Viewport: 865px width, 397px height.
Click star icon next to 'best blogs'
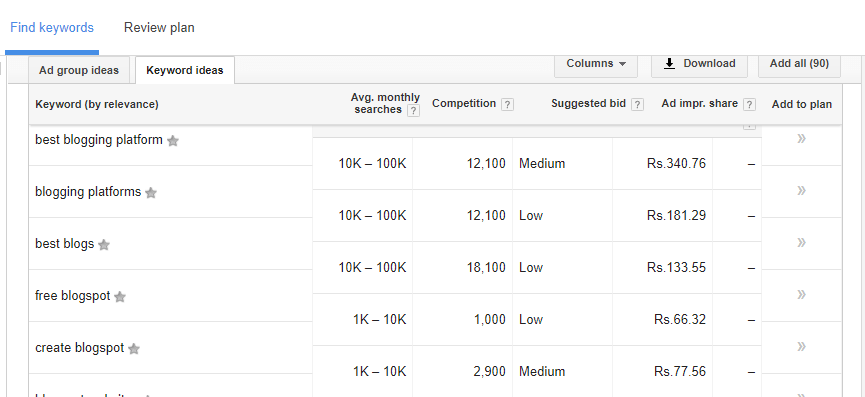tap(104, 245)
